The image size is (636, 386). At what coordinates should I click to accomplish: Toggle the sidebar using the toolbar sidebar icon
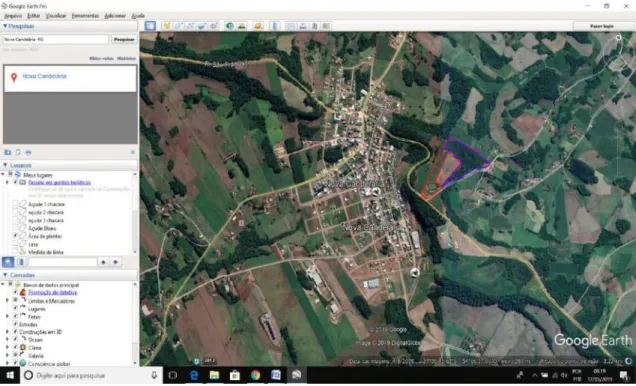[x=150, y=26]
